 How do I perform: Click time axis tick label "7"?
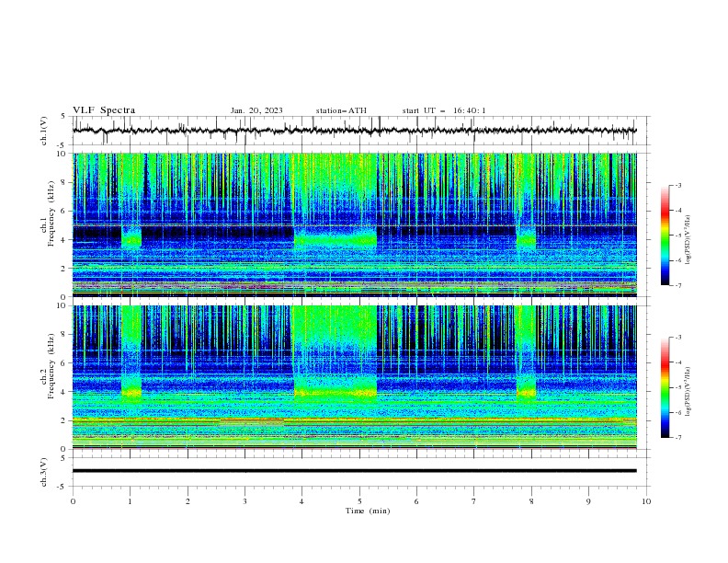474,501
